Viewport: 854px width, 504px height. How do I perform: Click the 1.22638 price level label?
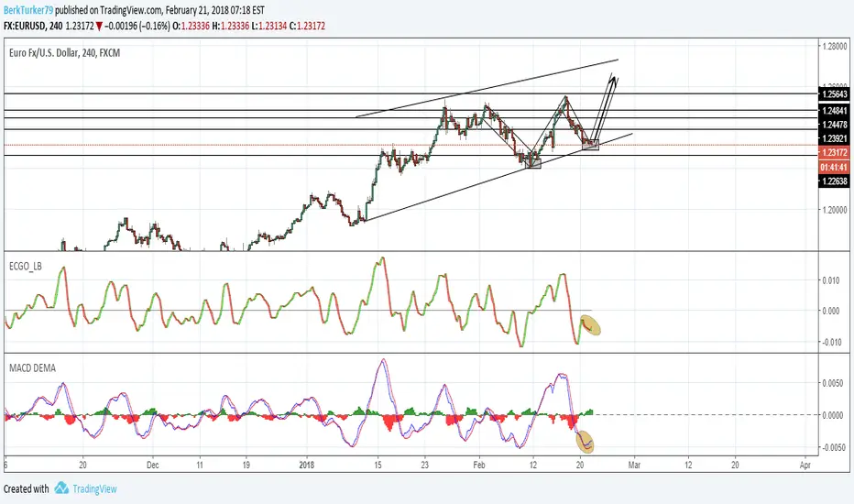(x=834, y=181)
